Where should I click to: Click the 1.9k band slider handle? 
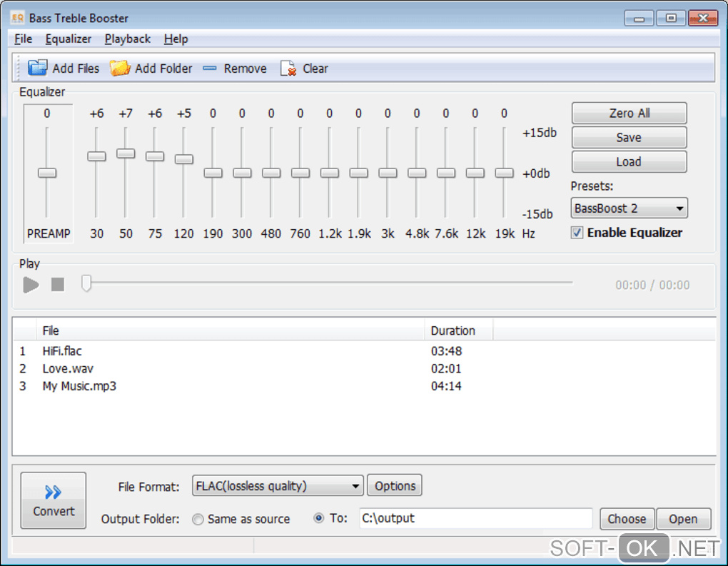click(359, 173)
